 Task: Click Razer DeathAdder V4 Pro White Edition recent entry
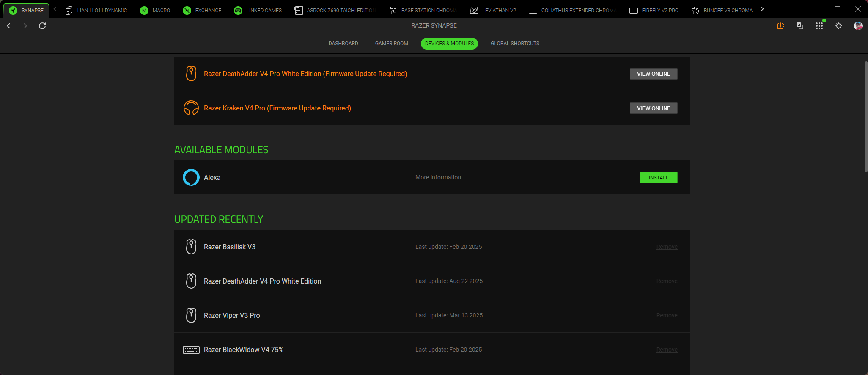click(262, 281)
